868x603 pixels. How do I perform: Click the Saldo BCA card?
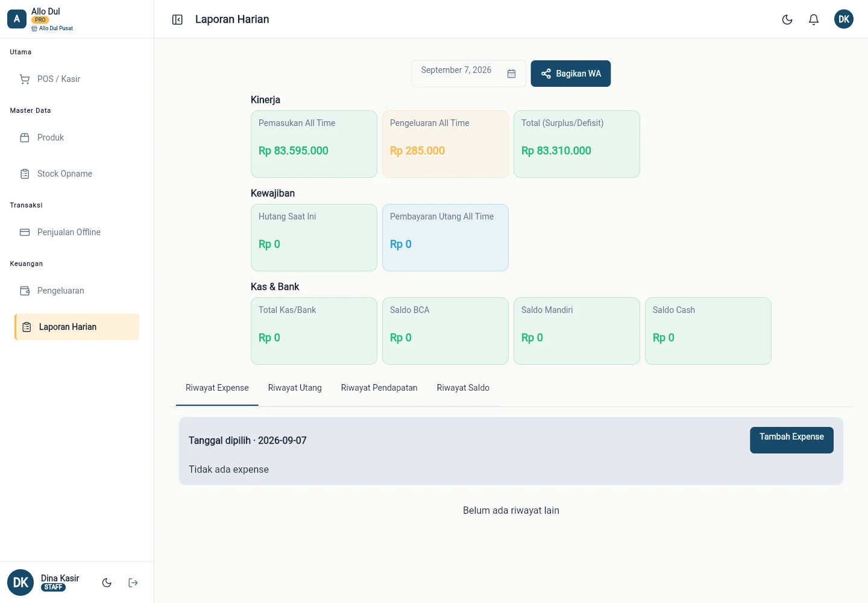(445, 331)
